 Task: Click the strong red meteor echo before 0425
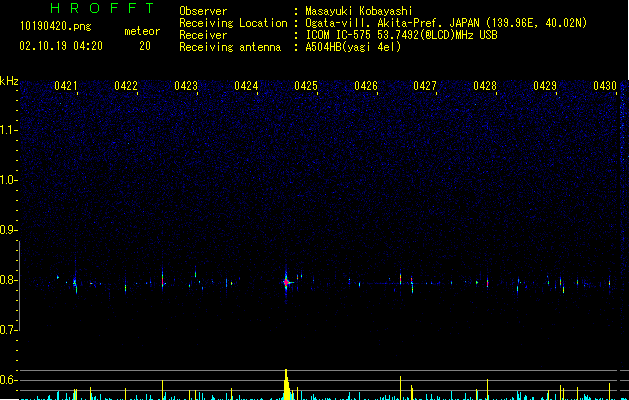[x=286, y=282]
